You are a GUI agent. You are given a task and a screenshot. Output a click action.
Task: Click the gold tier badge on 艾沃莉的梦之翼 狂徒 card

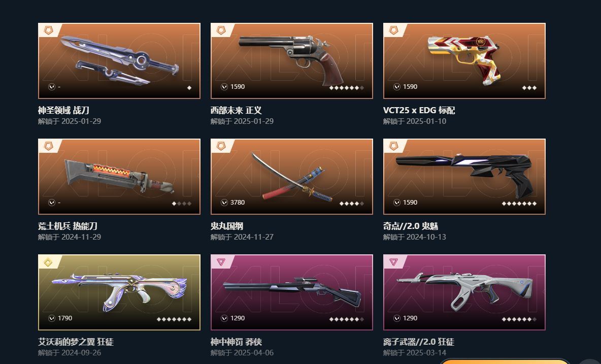click(48, 262)
